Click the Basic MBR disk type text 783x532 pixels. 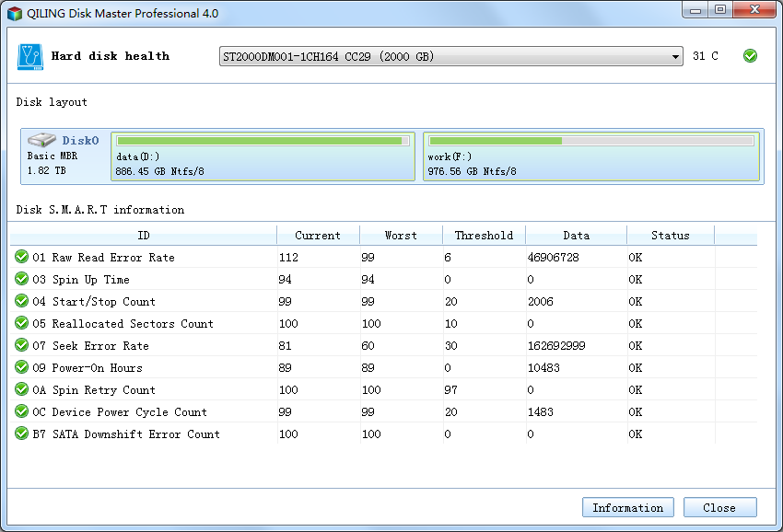52,156
